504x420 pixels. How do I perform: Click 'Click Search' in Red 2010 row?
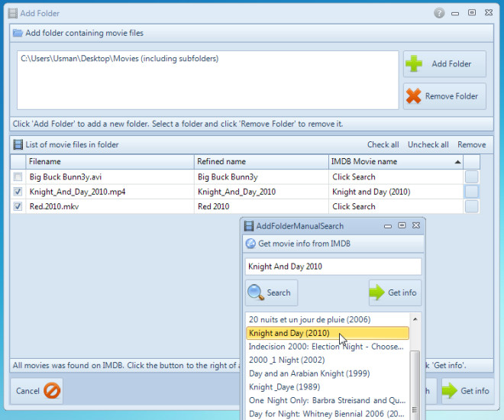click(396, 206)
